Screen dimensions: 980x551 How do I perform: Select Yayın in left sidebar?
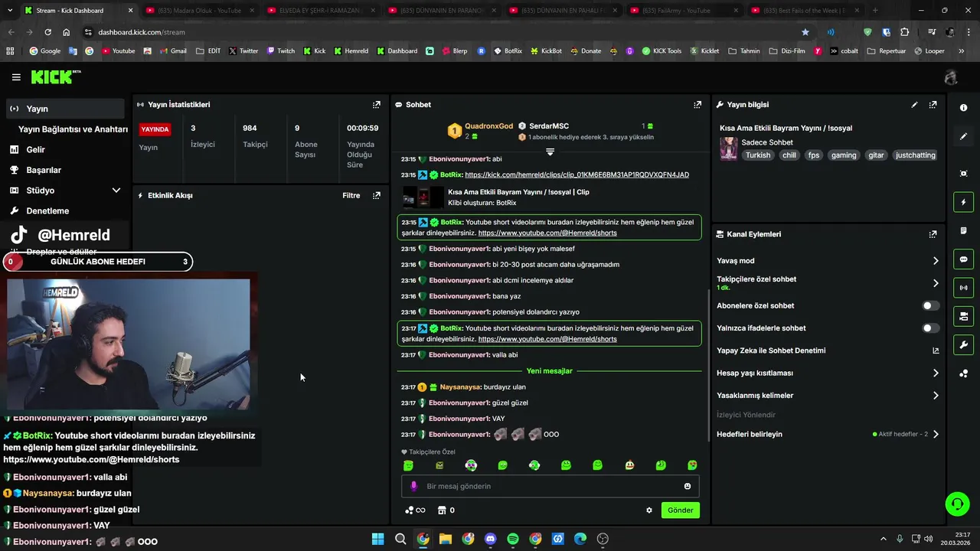pyautogui.click(x=65, y=109)
